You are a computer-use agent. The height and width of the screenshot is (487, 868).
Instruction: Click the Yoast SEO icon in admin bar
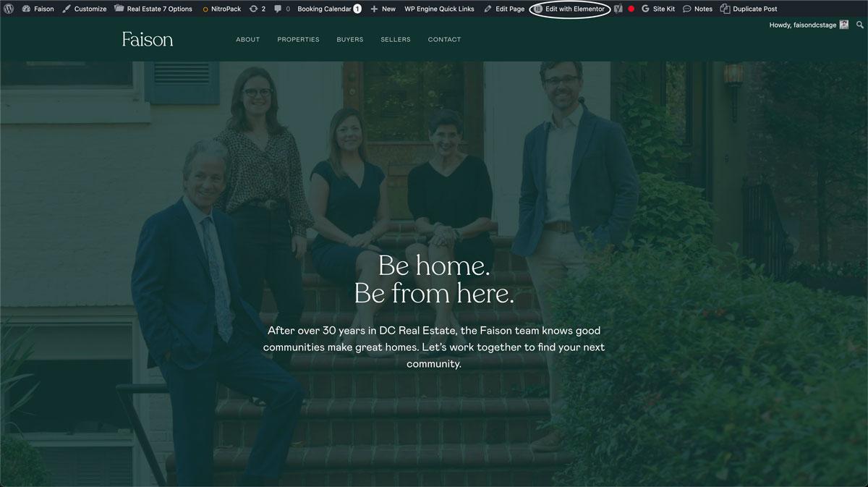[x=618, y=9]
